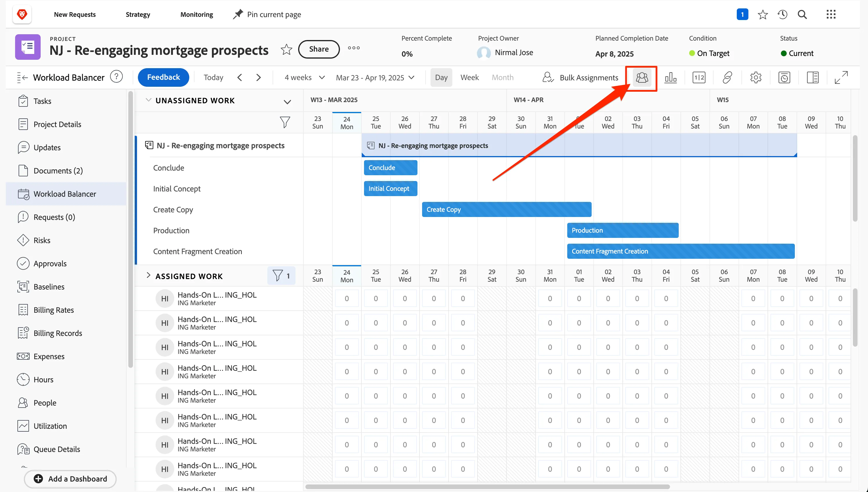Open the project three-dots more menu
This screenshot has width=868, height=492.
[354, 48]
